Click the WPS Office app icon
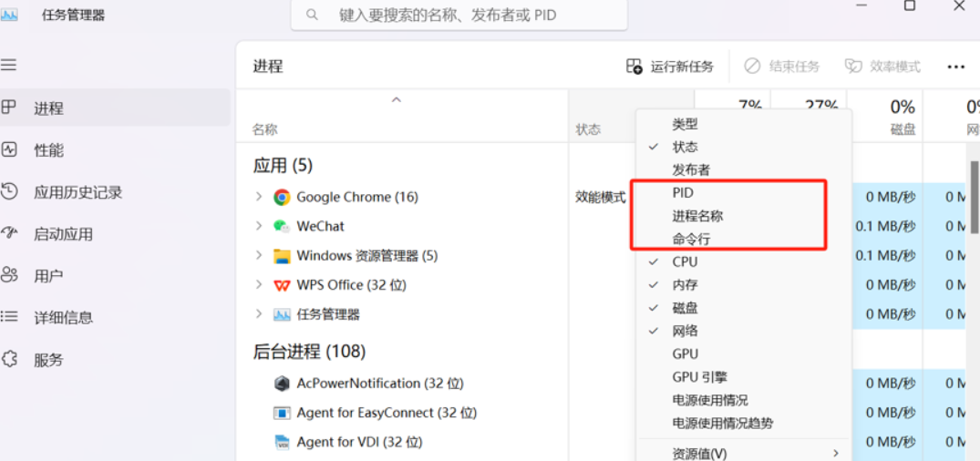 [x=282, y=285]
